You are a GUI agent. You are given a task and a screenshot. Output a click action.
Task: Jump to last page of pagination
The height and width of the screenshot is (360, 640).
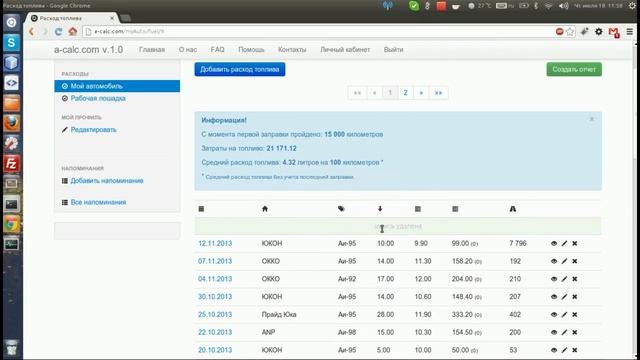tap(438, 93)
